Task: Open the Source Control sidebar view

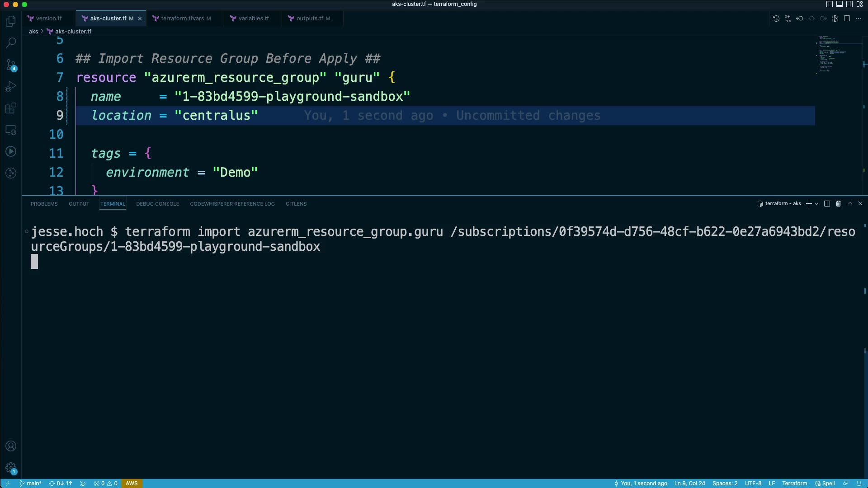Action: point(11,65)
